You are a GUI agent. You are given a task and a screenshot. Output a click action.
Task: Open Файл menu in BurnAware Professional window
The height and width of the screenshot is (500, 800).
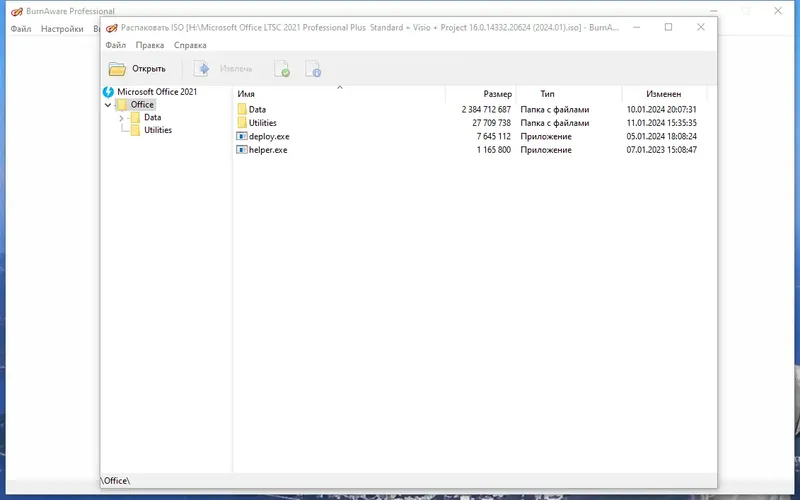[x=21, y=29]
